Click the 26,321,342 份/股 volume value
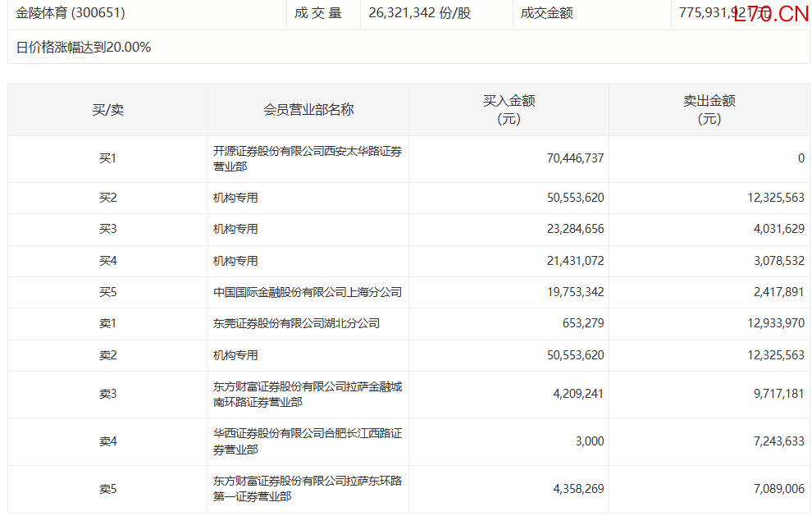 click(420, 13)
